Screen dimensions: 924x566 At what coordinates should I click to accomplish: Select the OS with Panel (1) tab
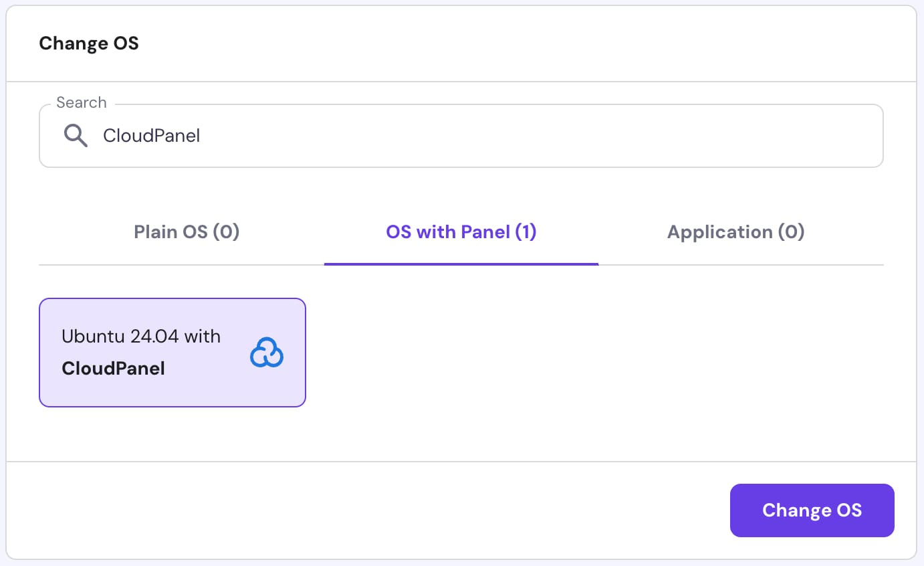pyautogui.click(x=461, y=232)
